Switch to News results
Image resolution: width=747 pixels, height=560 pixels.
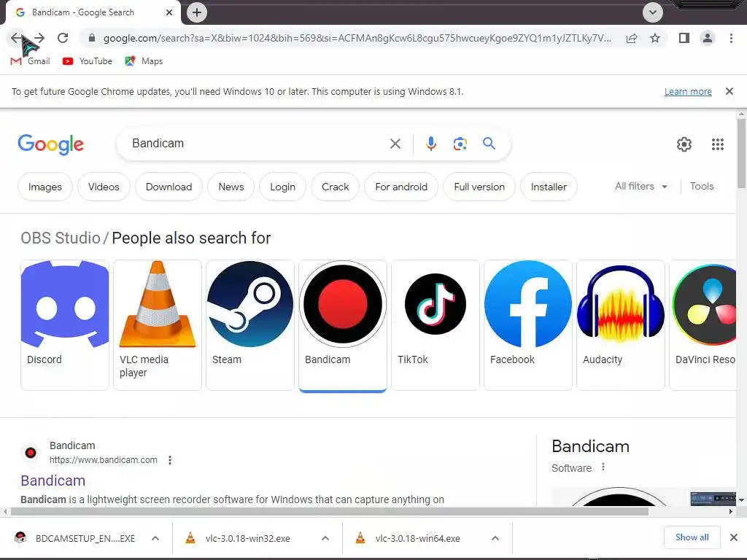[231, 187]
